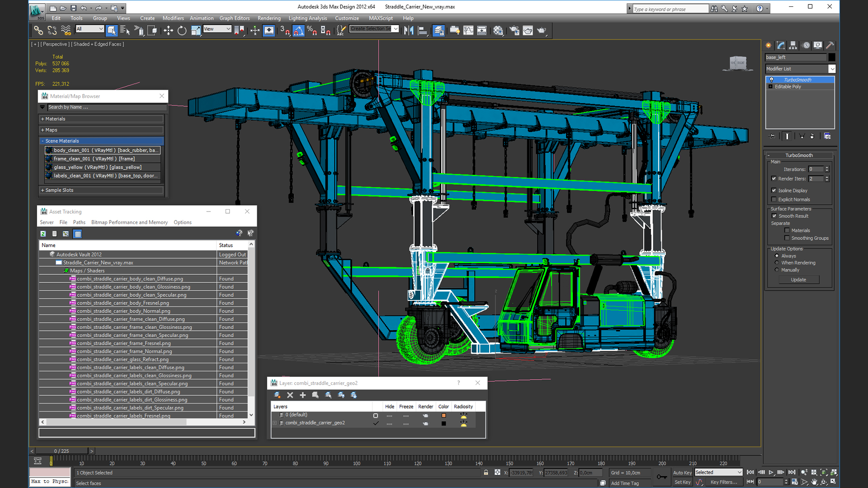This screenshot has width=868, height=488.
Task: Expand the Materials group in browser
Action: (x=101, y=119)
